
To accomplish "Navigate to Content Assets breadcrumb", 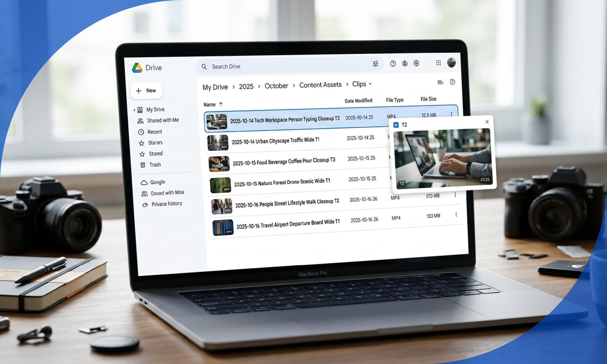I will [320, 85].
